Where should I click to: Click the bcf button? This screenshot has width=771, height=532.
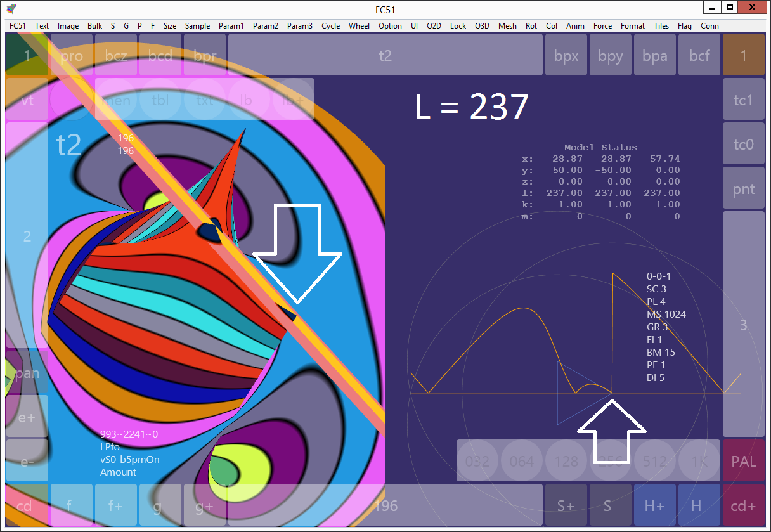pyautogui.click(x=699, y=55)
